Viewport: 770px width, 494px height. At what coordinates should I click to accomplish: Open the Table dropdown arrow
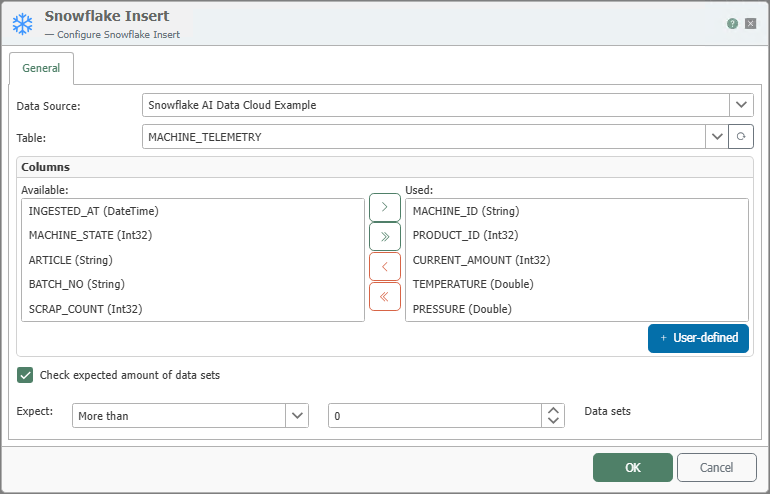(717, 137)
